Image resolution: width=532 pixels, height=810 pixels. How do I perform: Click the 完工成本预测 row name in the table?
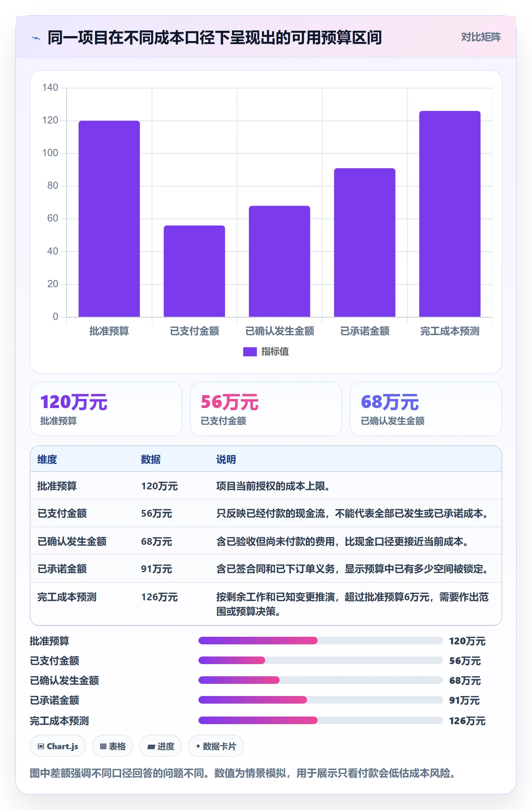[x=67, y=597]
